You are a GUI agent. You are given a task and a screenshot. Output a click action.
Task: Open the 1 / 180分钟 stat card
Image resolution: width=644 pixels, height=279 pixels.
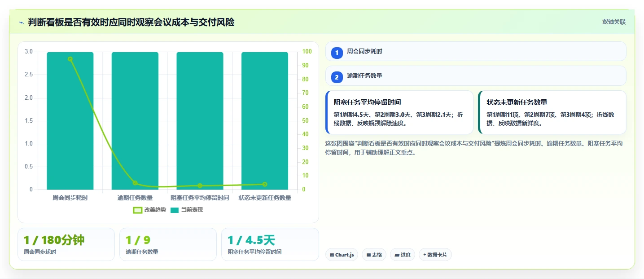point(66,244)
